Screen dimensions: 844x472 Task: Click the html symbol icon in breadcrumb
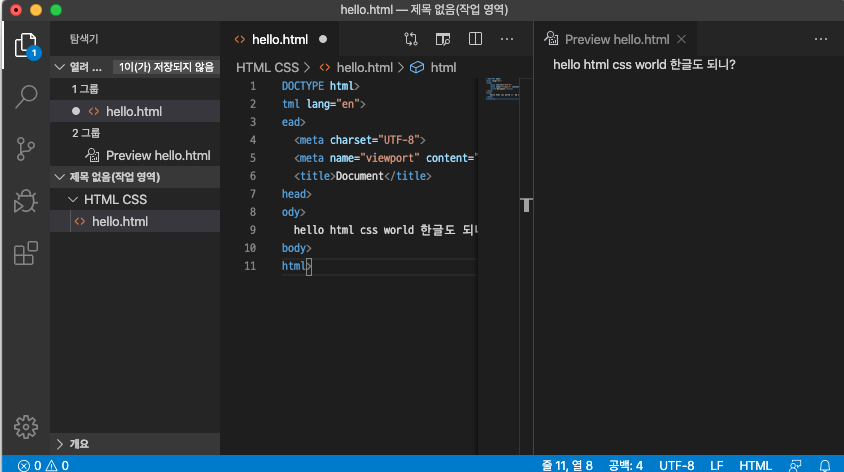[417, 68]
